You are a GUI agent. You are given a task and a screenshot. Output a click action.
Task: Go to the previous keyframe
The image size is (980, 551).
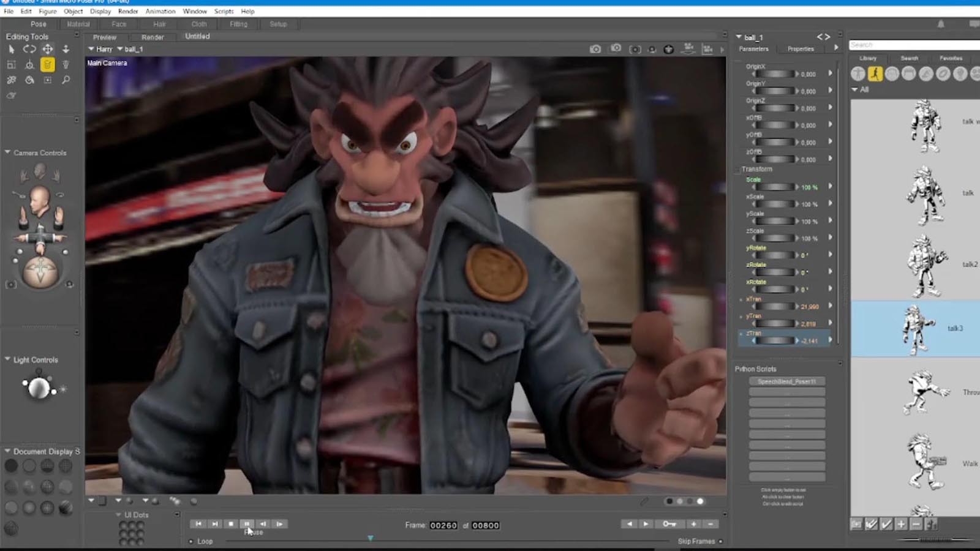tap(629, 524)
